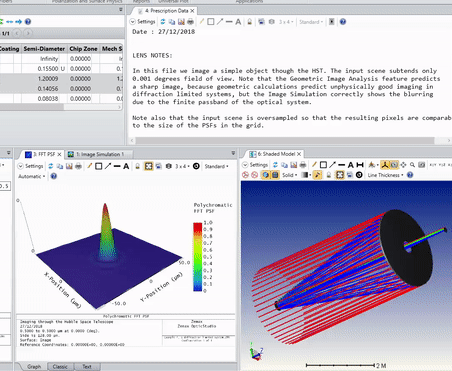The height and width of the screenshot is (371, 452).
Task: Toggle the lock window icon in FFT PSF
Action: 137,166
